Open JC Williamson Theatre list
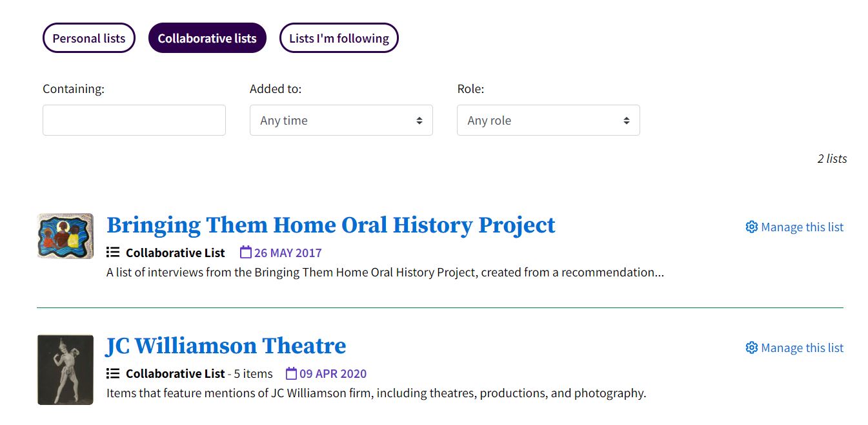 coord(226,346)
